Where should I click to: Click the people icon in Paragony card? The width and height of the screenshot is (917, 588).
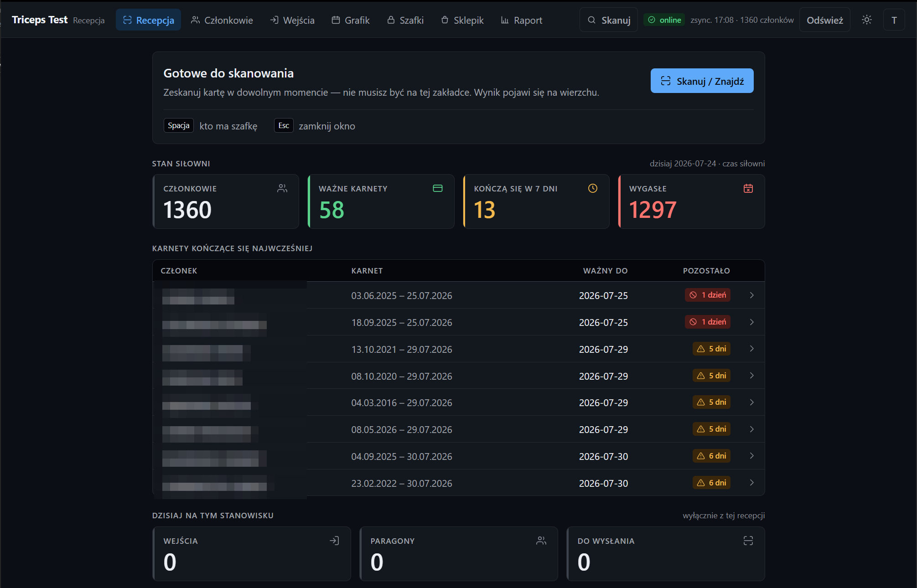[x=541, y=541]
